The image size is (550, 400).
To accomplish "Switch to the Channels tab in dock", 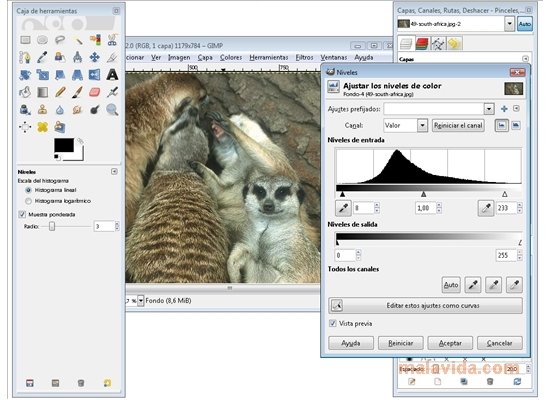I will click(x=422, y=44).
